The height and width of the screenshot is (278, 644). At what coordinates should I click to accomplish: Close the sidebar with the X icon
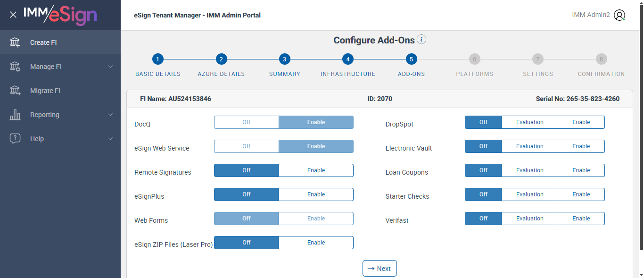coord(13,15)
